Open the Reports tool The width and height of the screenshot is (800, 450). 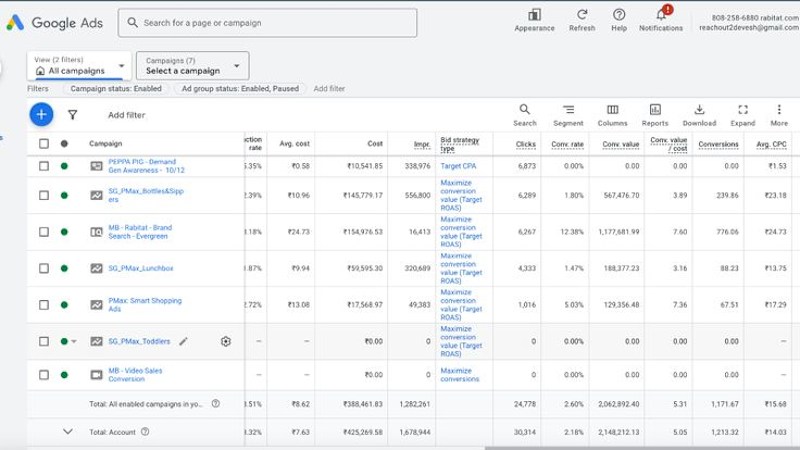click(655, 115)
